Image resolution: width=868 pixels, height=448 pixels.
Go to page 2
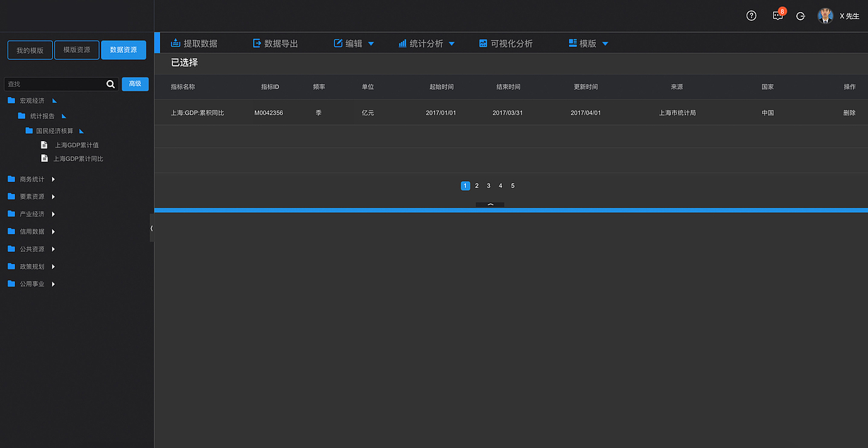(x=477, y=186)
